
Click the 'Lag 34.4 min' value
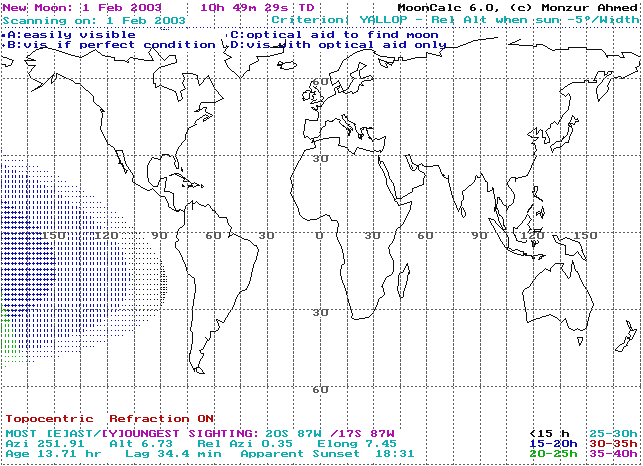pyautogui.click(x=173, y=454)
